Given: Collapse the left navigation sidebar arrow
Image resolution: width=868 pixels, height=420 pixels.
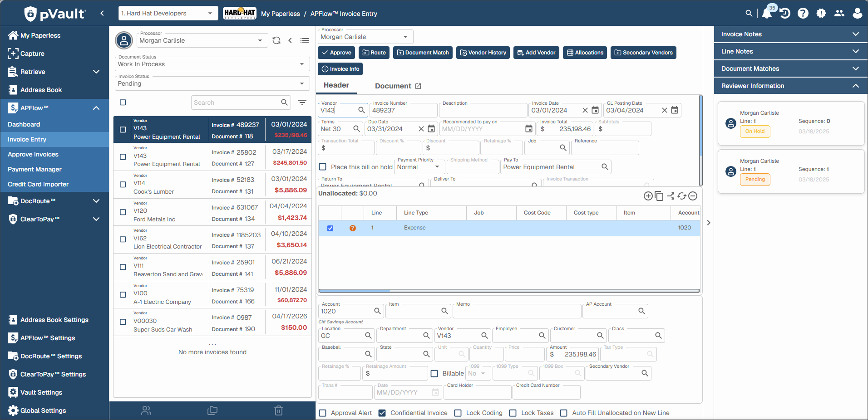Looking at the screenshot, I should point(102,13).
